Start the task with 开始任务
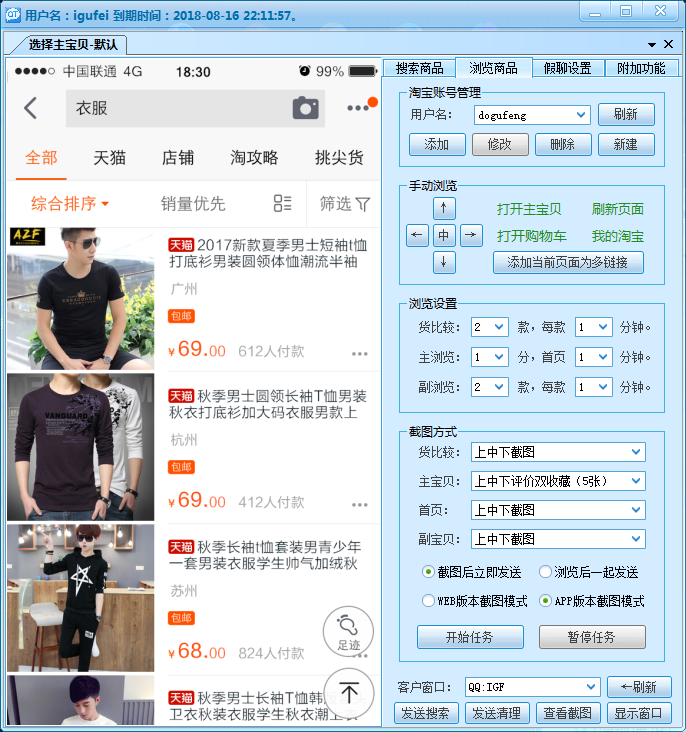 470,637
